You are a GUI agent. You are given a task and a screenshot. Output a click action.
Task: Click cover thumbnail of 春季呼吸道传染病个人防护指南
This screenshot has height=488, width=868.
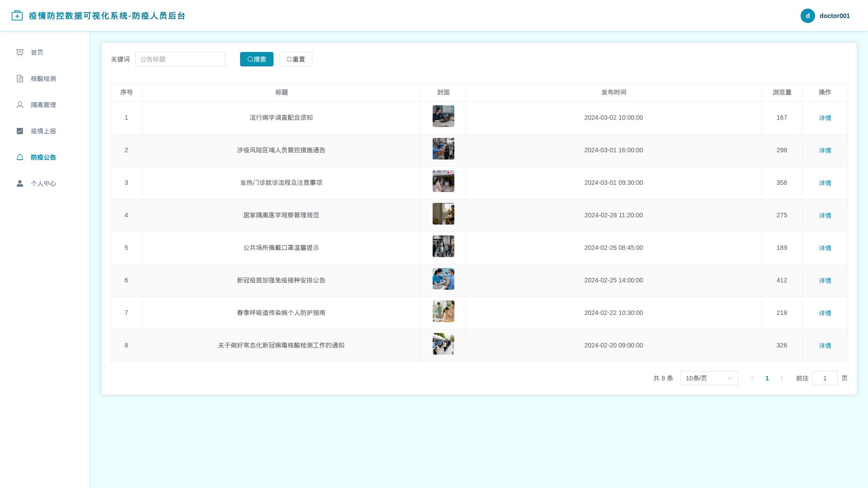click(x=443, y=311)
